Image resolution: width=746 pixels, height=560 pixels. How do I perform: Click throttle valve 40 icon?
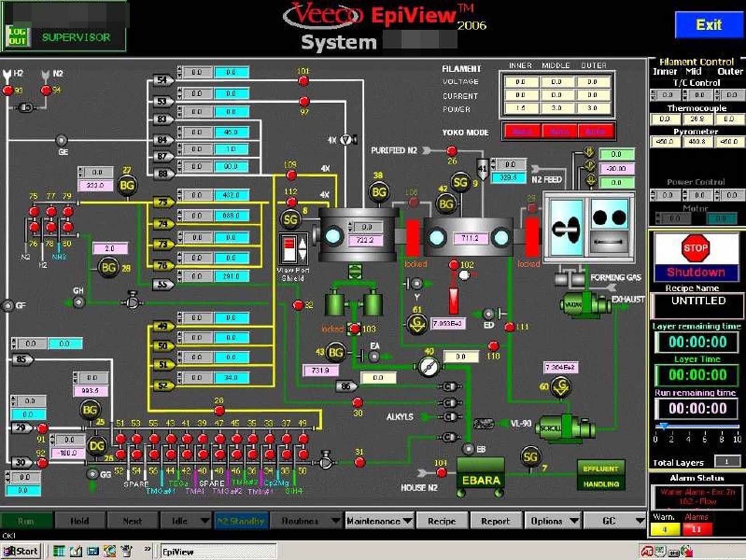[429, 366]
